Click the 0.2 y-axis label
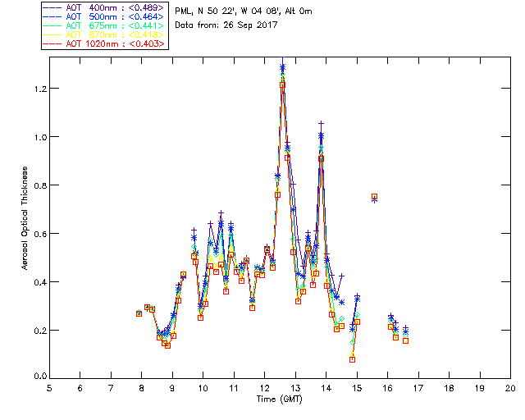 coord(39,331)
